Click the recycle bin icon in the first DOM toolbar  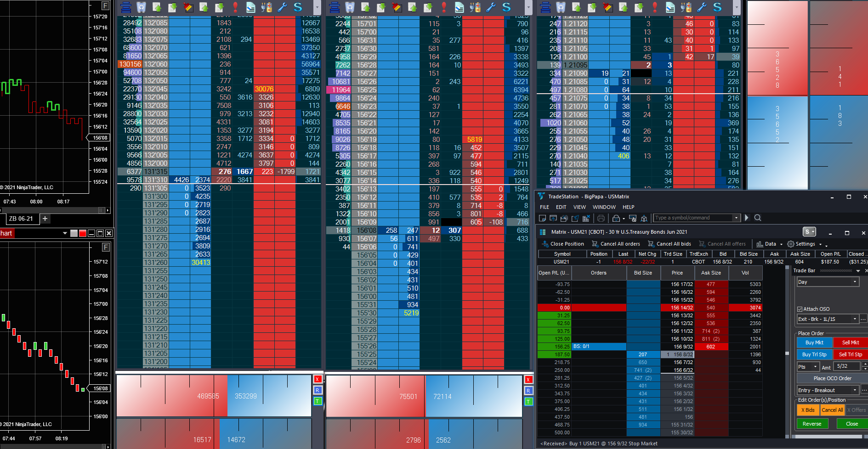point(141,7)
